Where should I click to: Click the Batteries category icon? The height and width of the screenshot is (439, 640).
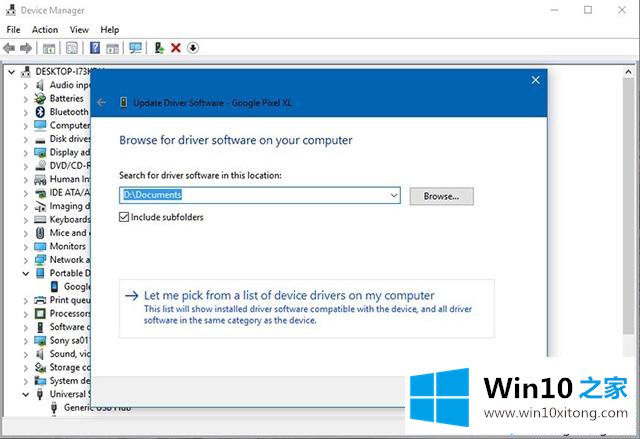pyautogui.click(x=40, y=98)
